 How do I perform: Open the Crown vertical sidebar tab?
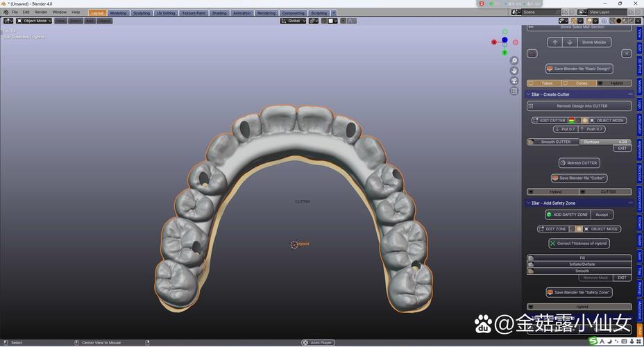[639, 223]
